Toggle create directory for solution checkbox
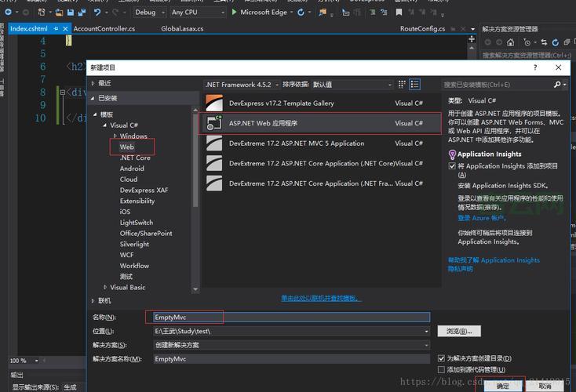The image size is (576, 392). pos(442,358)
